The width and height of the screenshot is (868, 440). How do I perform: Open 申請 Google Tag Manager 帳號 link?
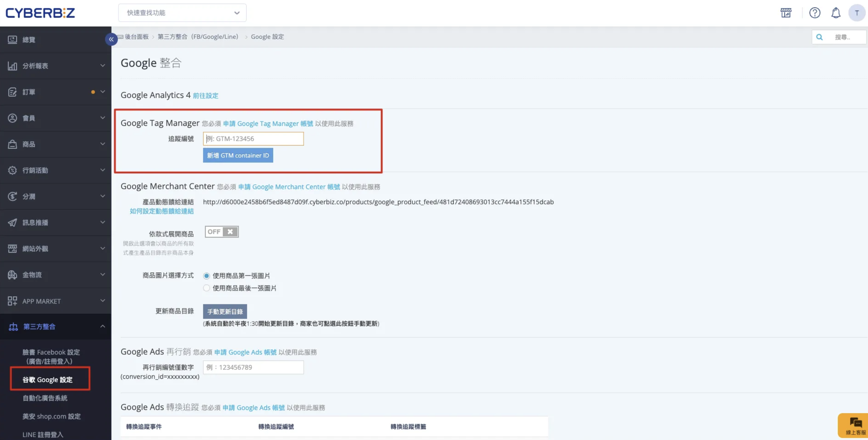[268, 124]
